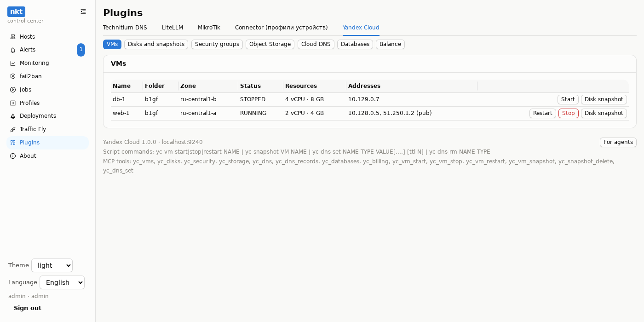
Task: Open the Cloud DNS section
Action: tap(316, 44)
